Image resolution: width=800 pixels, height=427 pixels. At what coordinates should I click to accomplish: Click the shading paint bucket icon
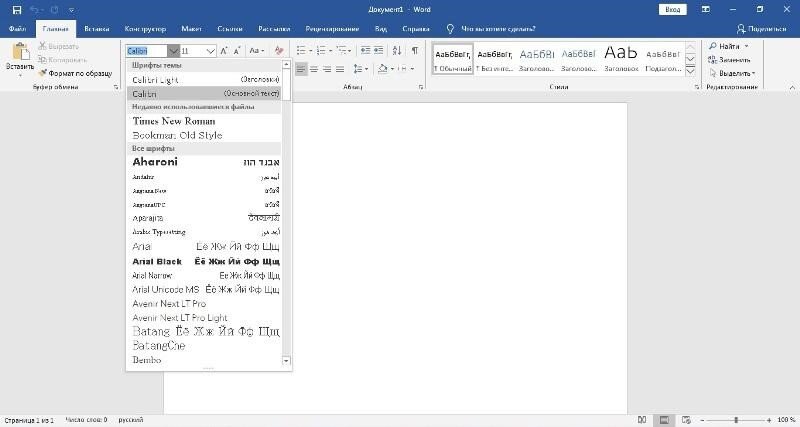click(x=383, y=69)
